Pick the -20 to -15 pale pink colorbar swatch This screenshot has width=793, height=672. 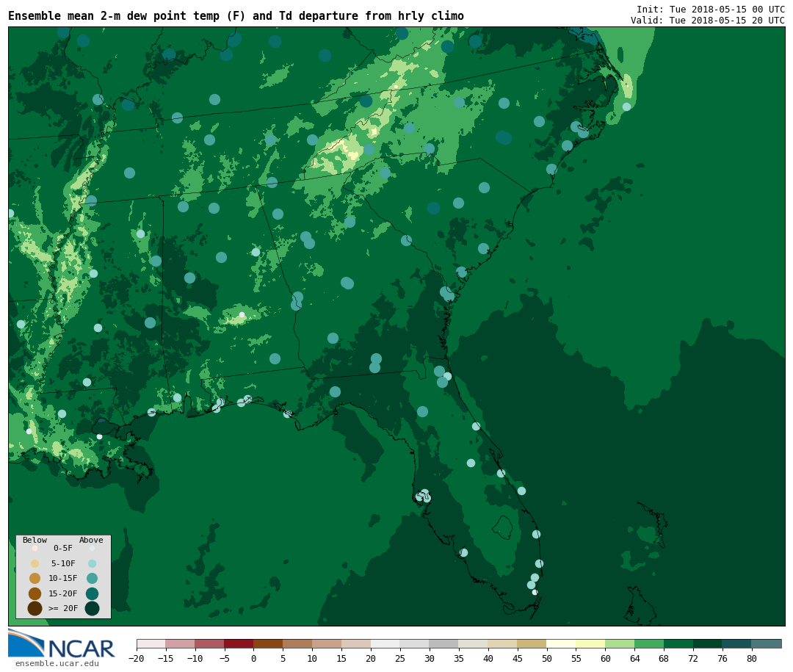[151, 643]
